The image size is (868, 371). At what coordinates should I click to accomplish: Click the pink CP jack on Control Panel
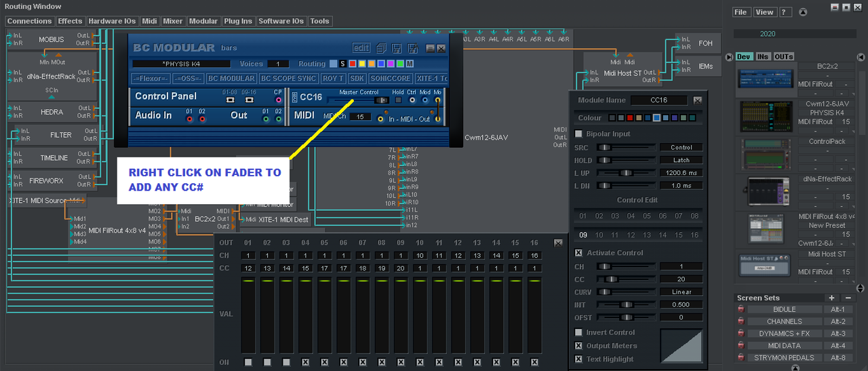pyautogui.click(x=278, y=100)
